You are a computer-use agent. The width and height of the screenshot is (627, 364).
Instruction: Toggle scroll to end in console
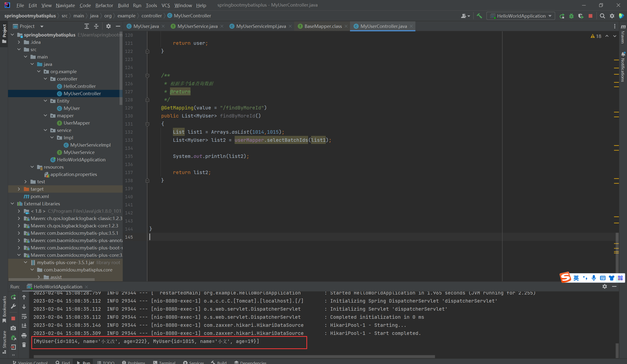24,326
